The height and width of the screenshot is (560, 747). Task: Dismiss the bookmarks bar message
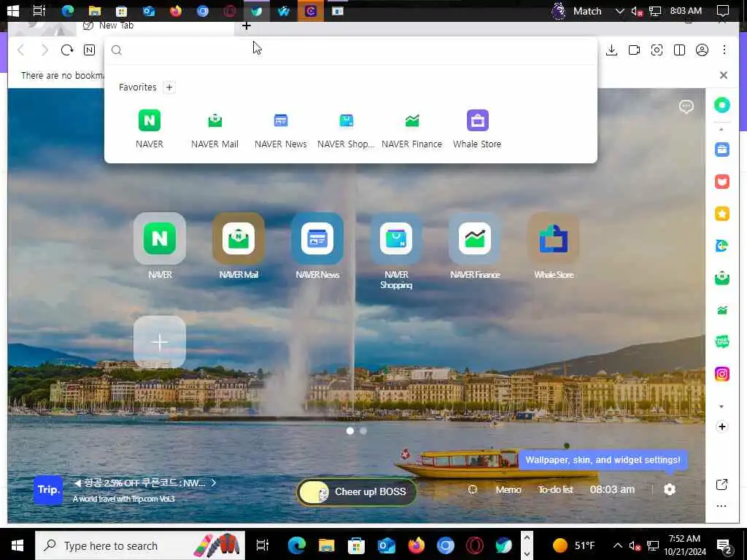pos(724,75)
